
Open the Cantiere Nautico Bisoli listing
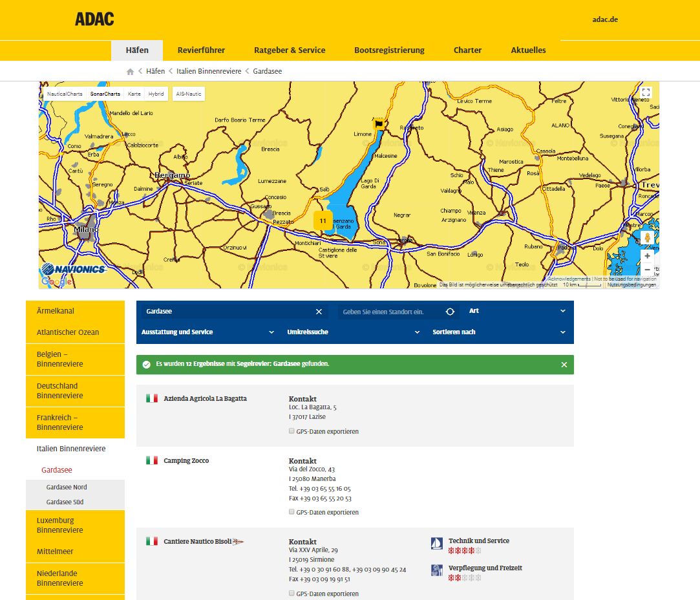[197, 541]
